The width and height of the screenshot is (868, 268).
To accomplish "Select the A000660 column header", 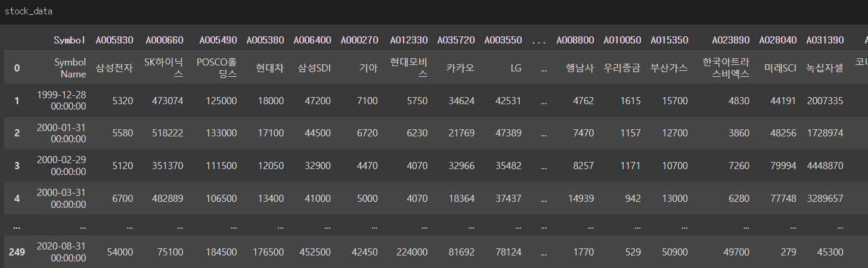I will pyautogui.click(x=164, y=40).
